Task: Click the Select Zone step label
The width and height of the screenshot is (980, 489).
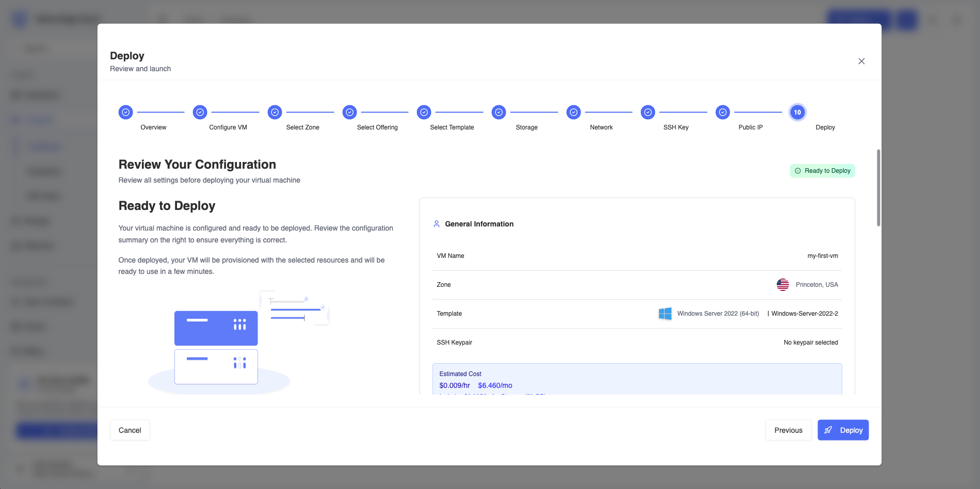Action: 303,127
